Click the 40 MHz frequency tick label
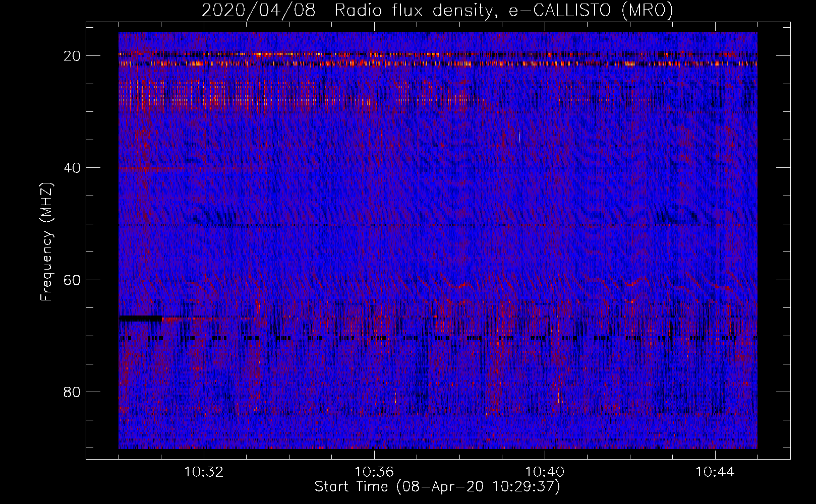 [x=73, y=168]
